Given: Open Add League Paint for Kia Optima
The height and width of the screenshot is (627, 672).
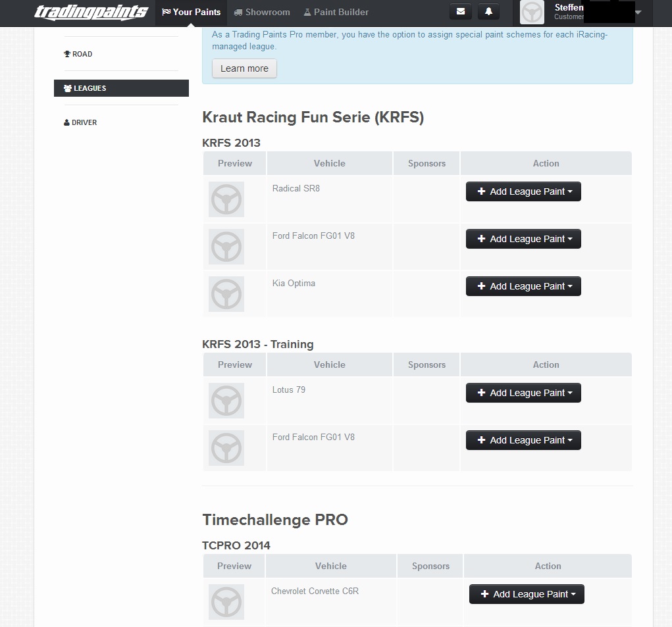Looking at the screenshot, I should pyautogui.click(x=523, y=286).
